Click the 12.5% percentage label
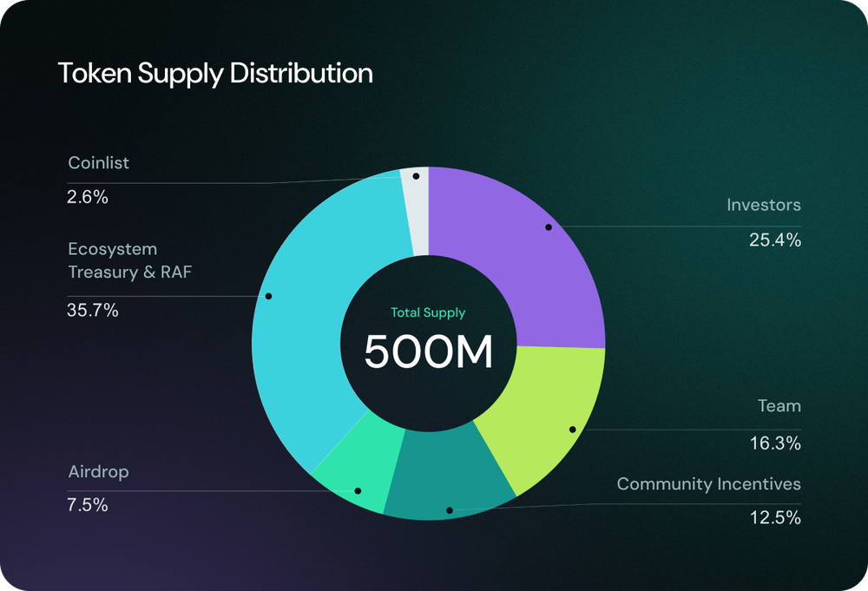 775,518
